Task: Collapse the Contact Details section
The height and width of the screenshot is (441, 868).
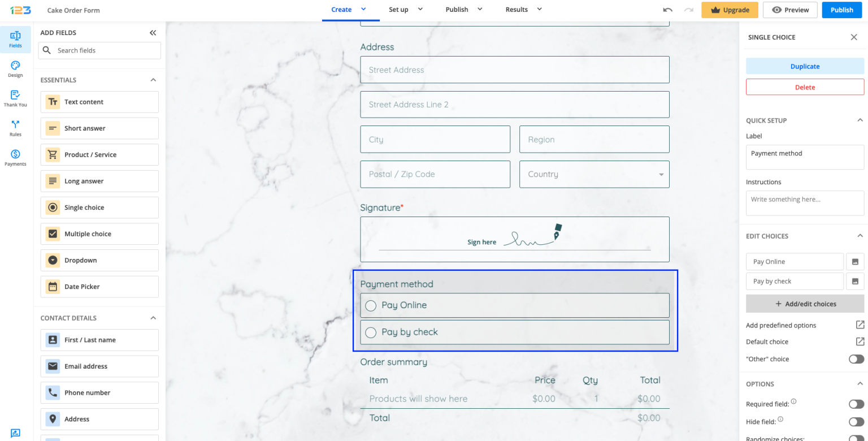Action: pos(153,318)
